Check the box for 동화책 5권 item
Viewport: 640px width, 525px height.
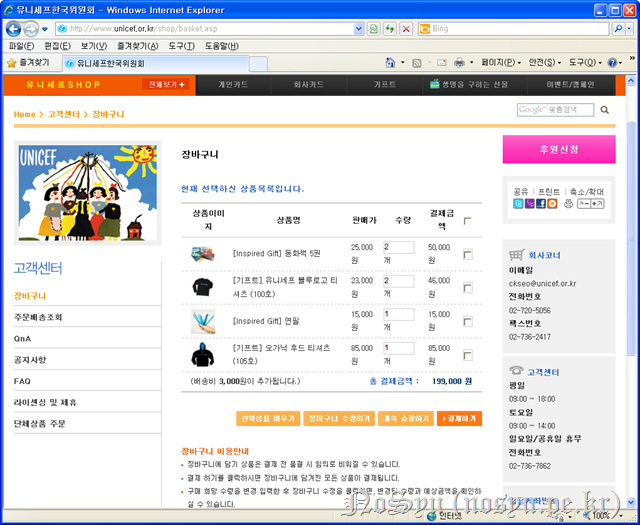pyautogui.click(x=468, y=255)
